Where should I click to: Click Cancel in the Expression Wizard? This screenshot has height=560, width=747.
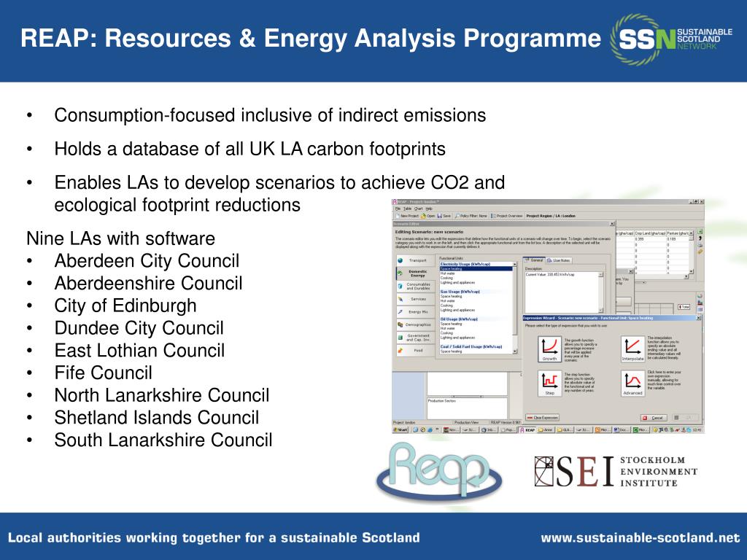(x=654, y=418)
